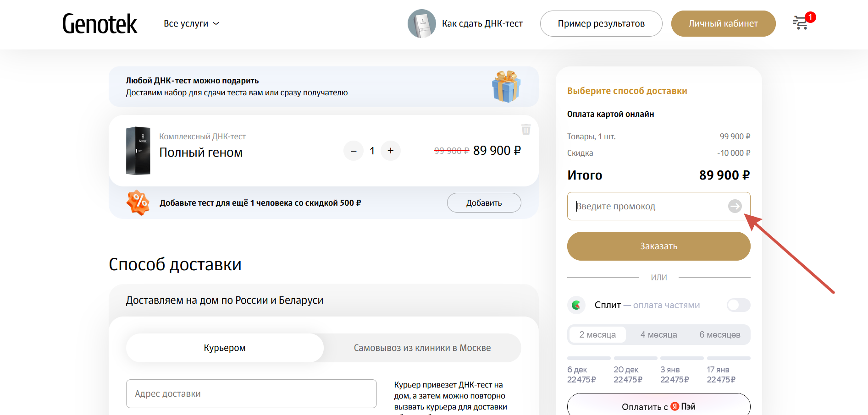Screen dimensions: 868x415
Task: Decrease quantity with minus button
Action: click(x=354, y=151)
